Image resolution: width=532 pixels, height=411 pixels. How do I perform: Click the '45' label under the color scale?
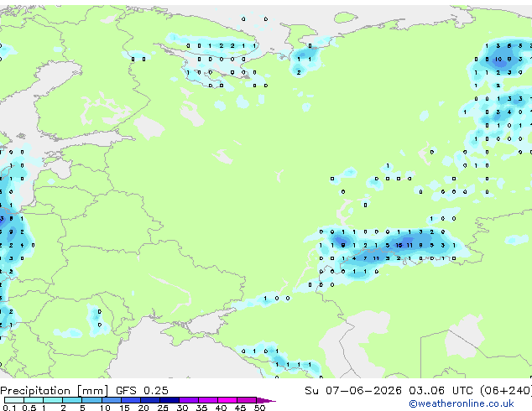point(240,408)
